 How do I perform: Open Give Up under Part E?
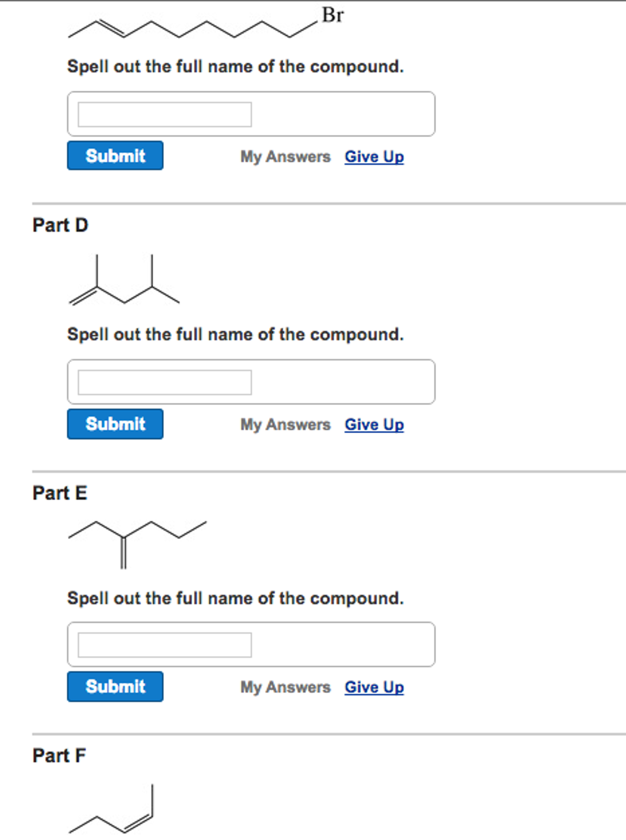tap(373, 687)
